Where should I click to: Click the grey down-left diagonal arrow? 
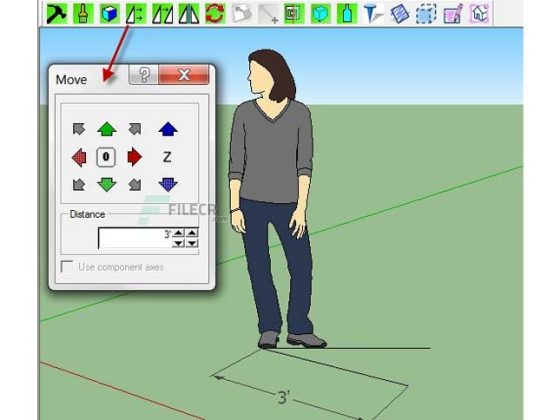click(79, 185)
